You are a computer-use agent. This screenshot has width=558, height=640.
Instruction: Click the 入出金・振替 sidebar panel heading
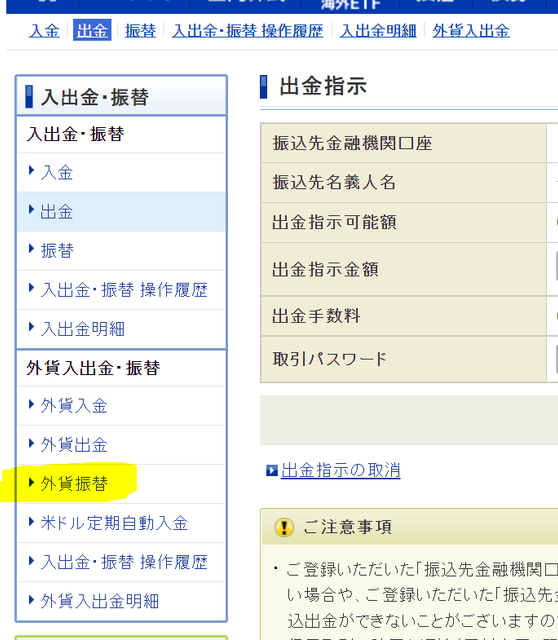[94, 97]
